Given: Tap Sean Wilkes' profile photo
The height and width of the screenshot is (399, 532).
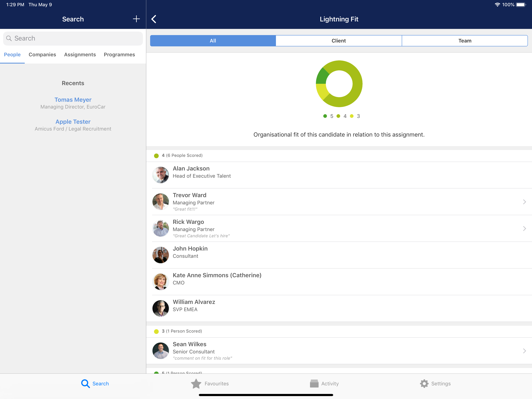Looking at the screenshot, I should click(161, 351).
